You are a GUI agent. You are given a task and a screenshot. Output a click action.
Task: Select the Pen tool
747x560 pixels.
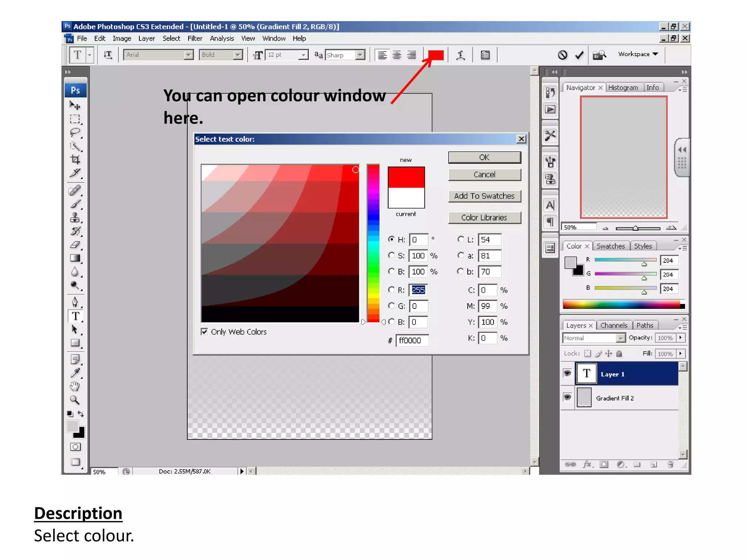tap(75, 302)
